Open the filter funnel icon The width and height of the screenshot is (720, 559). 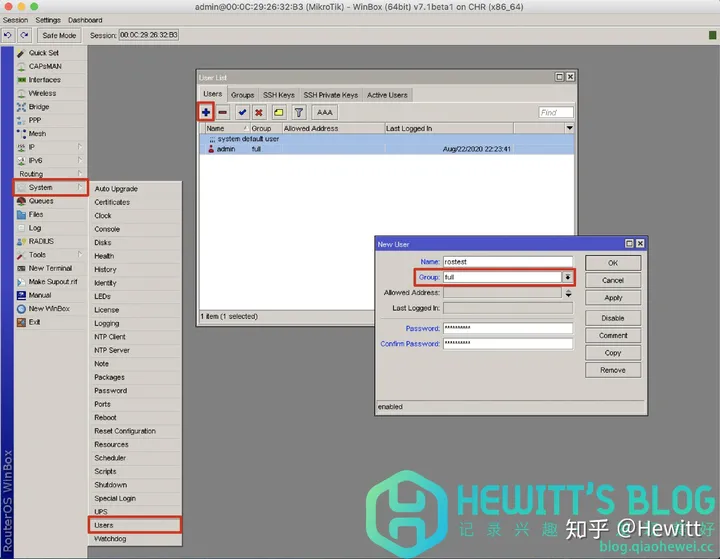tap(298, 113)
